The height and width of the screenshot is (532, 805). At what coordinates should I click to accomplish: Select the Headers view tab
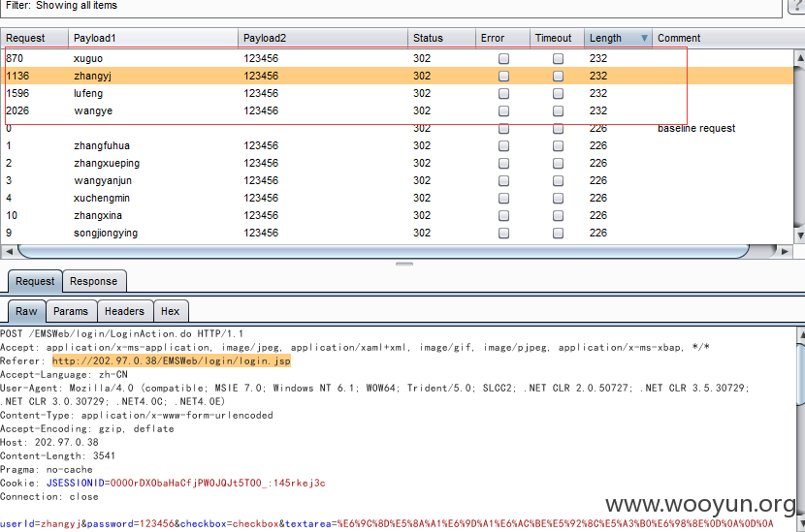coord(125,311)
